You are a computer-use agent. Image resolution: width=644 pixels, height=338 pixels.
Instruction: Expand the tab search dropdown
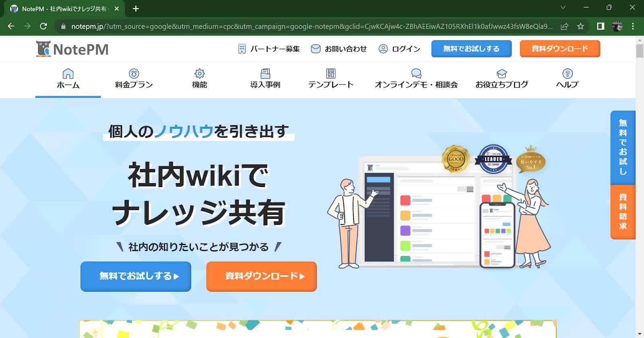(563, 7)
